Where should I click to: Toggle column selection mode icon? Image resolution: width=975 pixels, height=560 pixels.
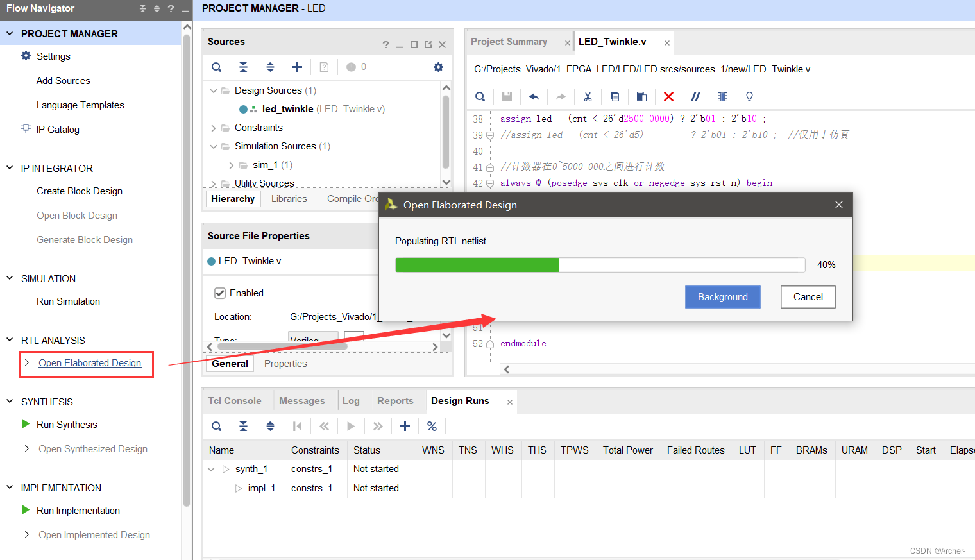722,96
